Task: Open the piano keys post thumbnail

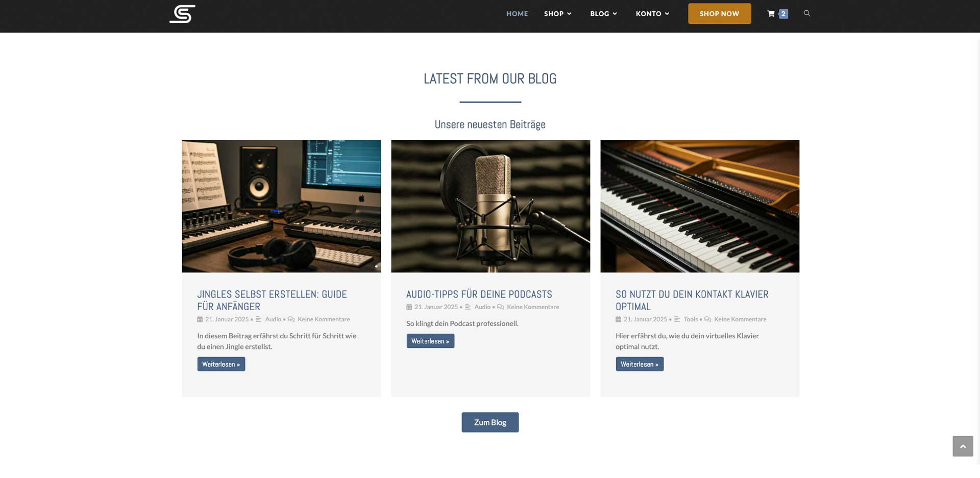Action: (x=700, y=206)
